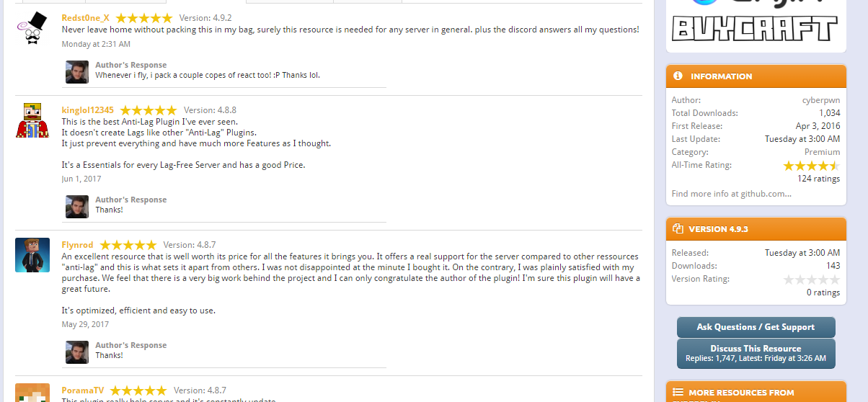Open Find more info at github.com link
The height and width of the screenshot is (402, 868).
731,194
